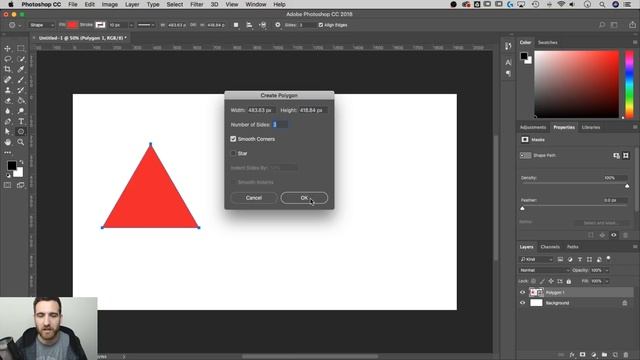Image resolution: width=640 pixels, height=360 pixels.
Task: Select the Eyedropper tool
Action: (x=21, y=69)
